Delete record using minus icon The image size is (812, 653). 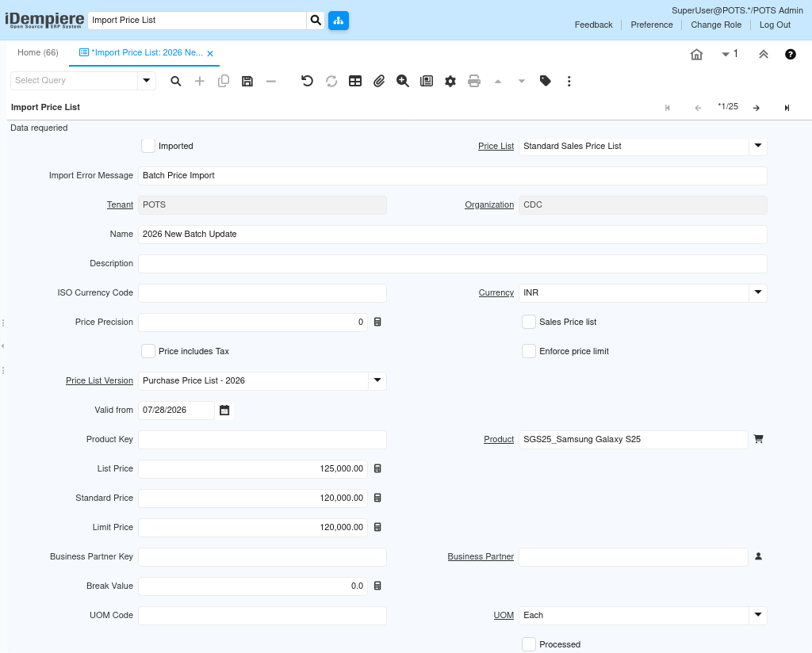coord(271,82)
